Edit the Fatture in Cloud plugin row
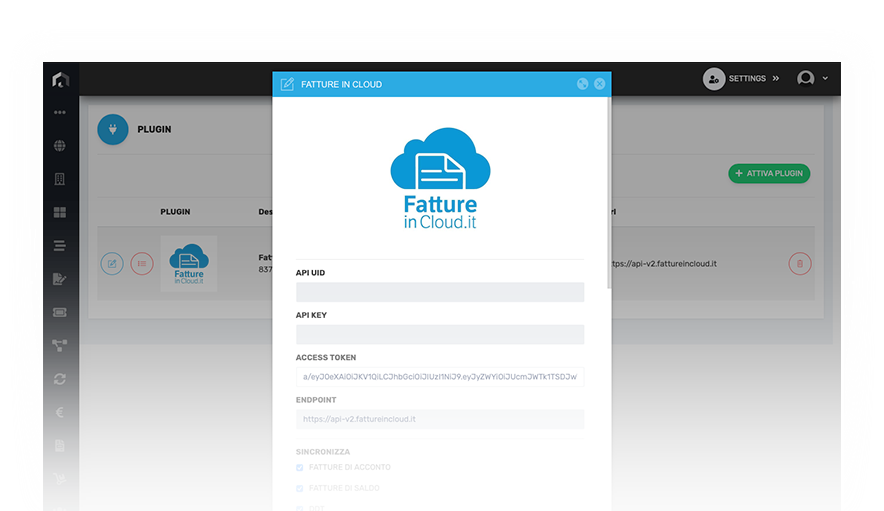The height and width of the screenshot is (511, 884). coord(112,263)
